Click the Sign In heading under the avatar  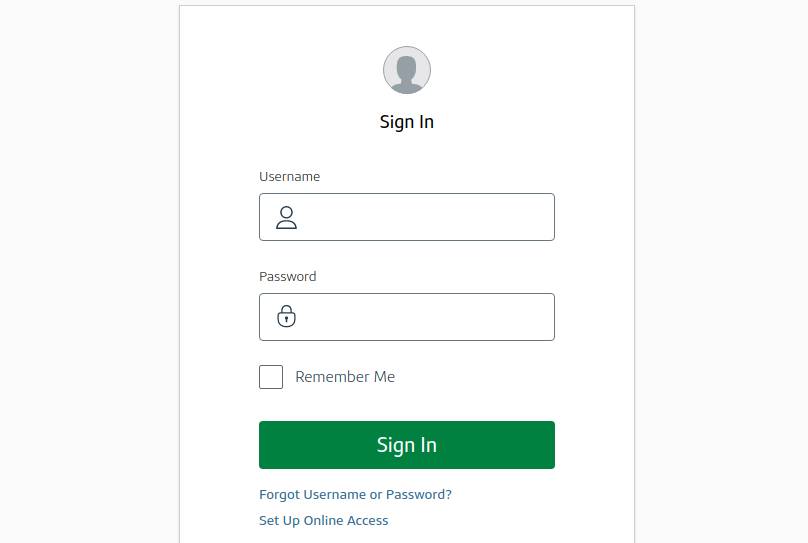(x=407, y=122)
